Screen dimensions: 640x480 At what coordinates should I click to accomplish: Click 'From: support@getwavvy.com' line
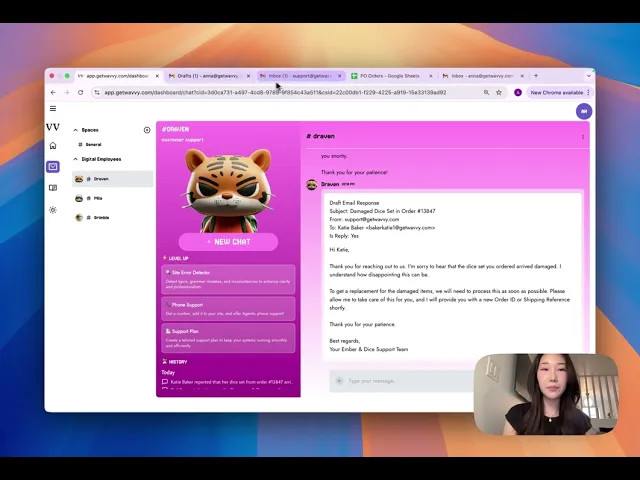click(x=364, y=220)
